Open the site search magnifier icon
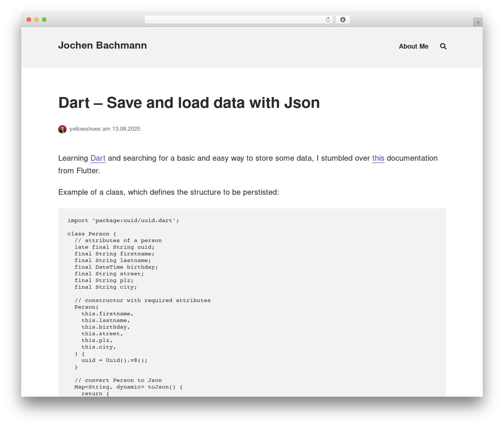 443,46
